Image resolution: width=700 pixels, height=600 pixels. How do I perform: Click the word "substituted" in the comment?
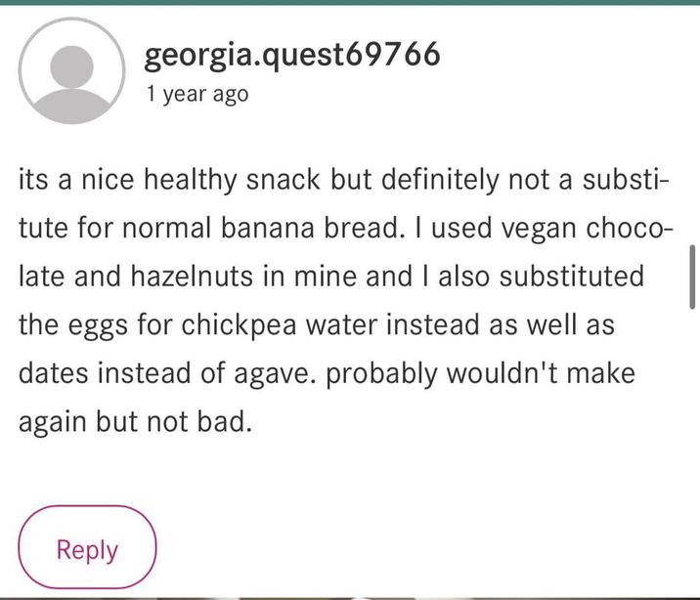[572, 277]
